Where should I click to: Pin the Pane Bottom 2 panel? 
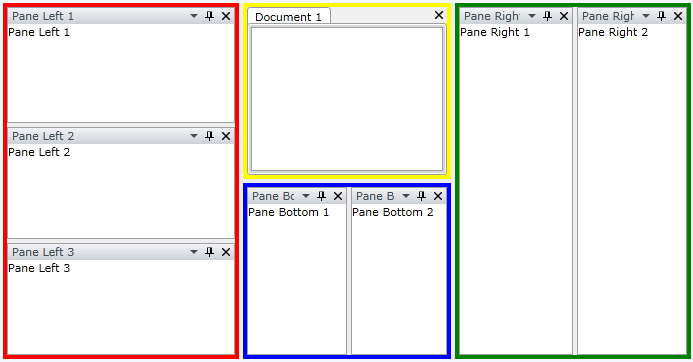click(x=421, y=196)
